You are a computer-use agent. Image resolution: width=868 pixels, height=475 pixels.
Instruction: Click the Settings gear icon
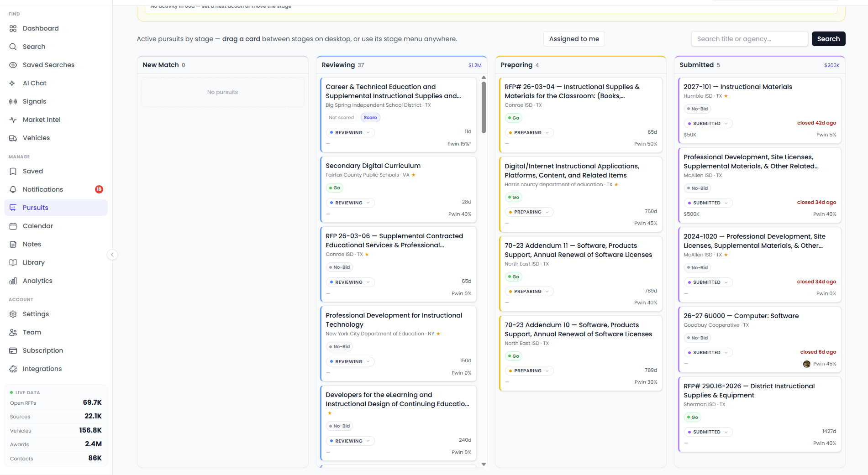tap(13, 314)
